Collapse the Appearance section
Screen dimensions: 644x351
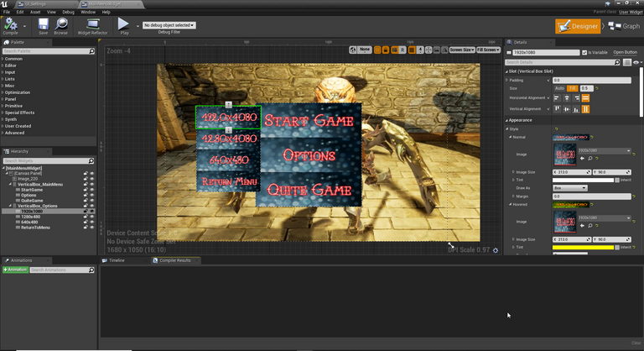(506, 120)
